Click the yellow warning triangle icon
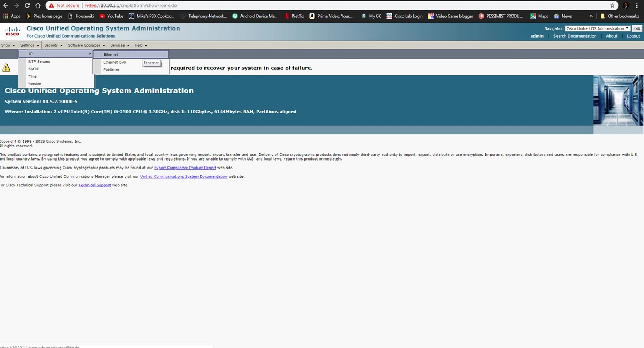Image resolution: width=644 pixels, height=348 pixels. (6, 68)
